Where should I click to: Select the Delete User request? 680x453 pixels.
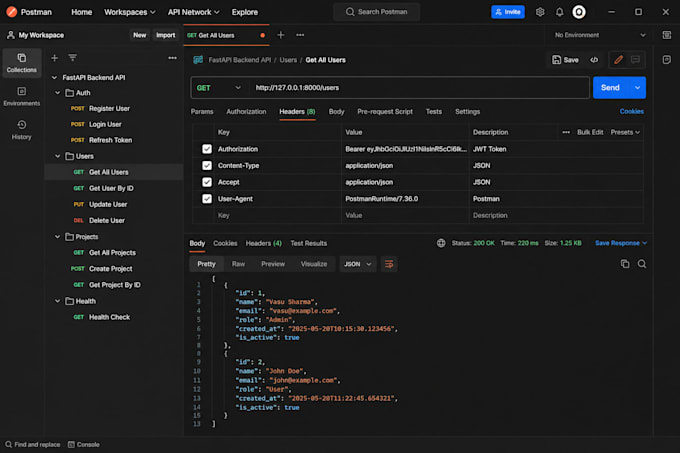click(114, 220)
